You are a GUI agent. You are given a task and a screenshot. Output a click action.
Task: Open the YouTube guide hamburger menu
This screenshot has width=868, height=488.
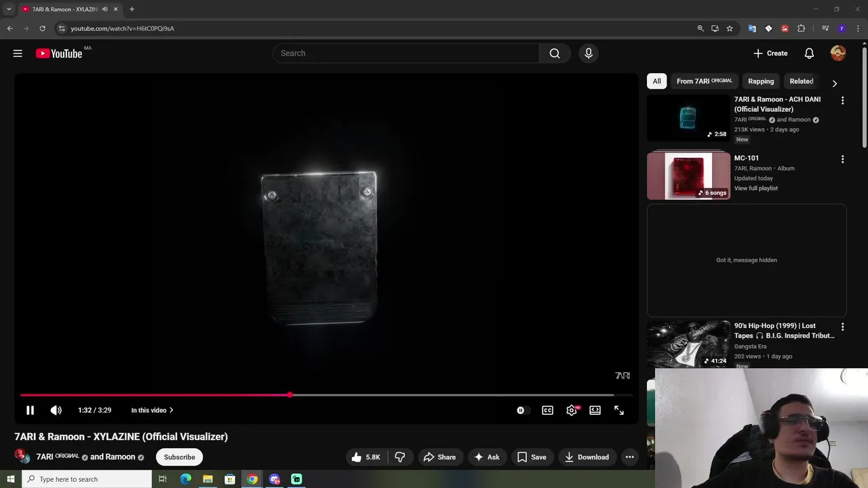pos(18,54)
